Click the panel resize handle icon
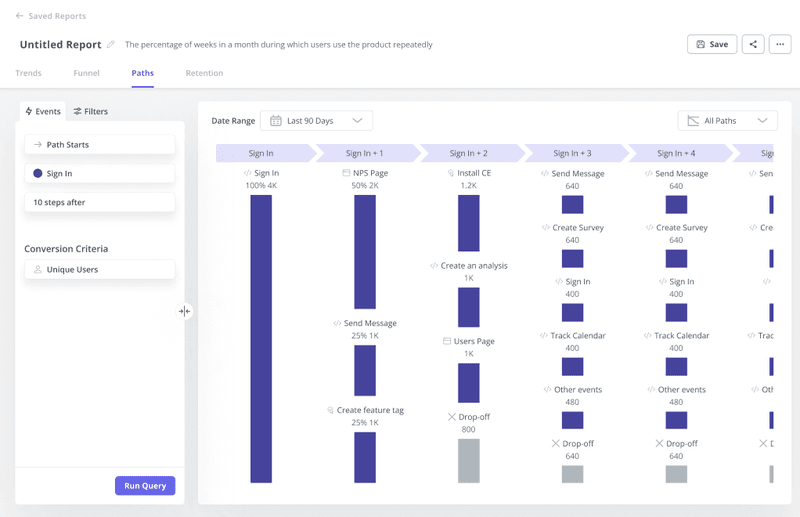Screen dimensions: 800x517 185,311
